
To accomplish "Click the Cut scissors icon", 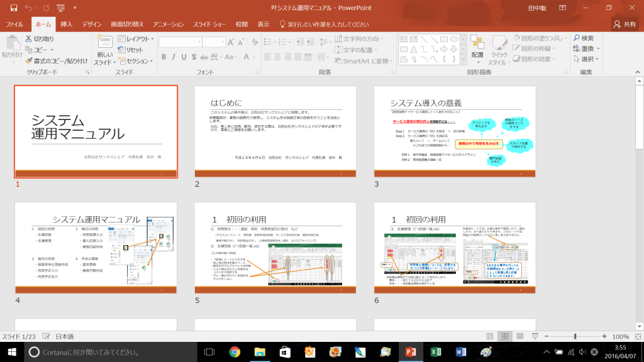I will click(28, 38).
